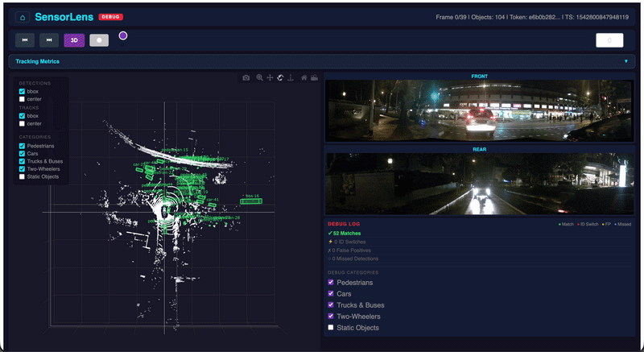Select the zoom tool in plot toolbar
This screenshot has width=644, height=352.
point(259,77)
